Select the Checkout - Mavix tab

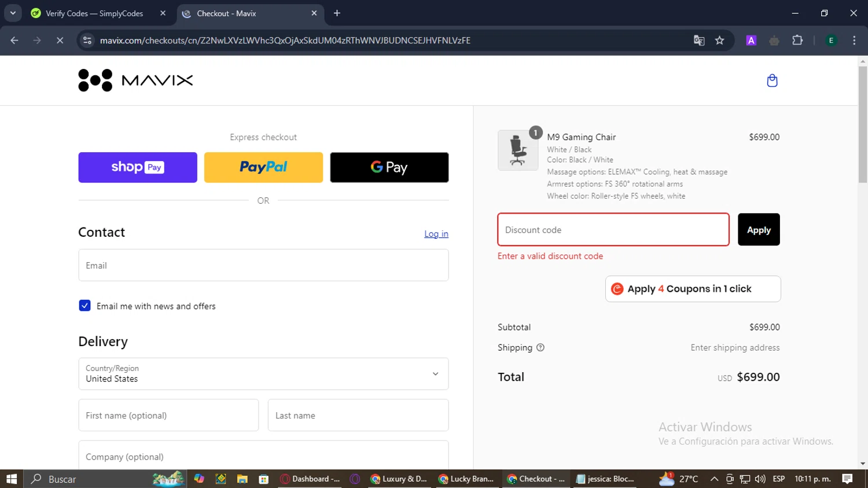coord(250,13)
